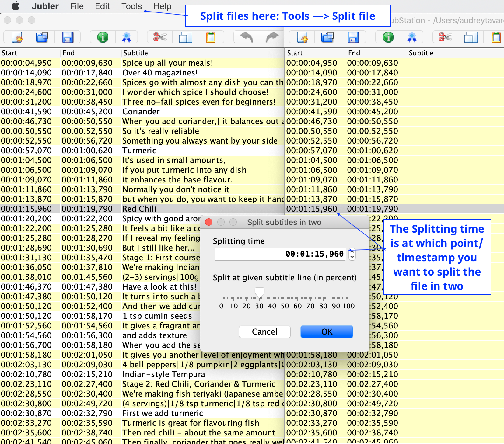This screenshot has height=444, width=504.
Task: Show project info via left green icon
Action: tap(103, 37)
